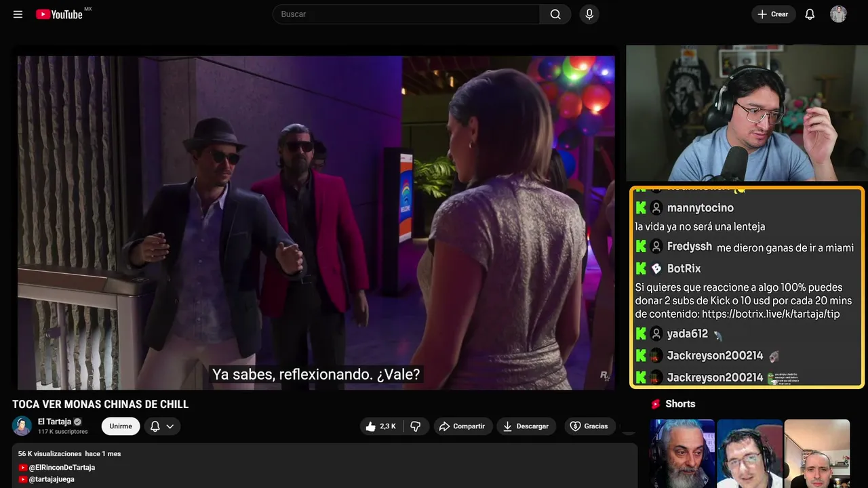Click the Kick icon beside Fredyssh
The width and height of the screenshot is (868, 488).
click(x=641, y=247)
